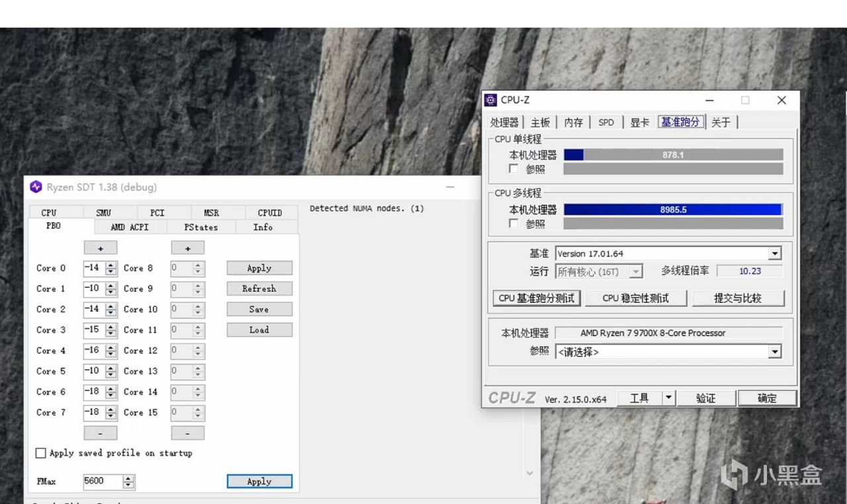The width and height of the screenshot is (847, 504).
Task: Expand the 基准 version dropdown
Action: point(774,253)
